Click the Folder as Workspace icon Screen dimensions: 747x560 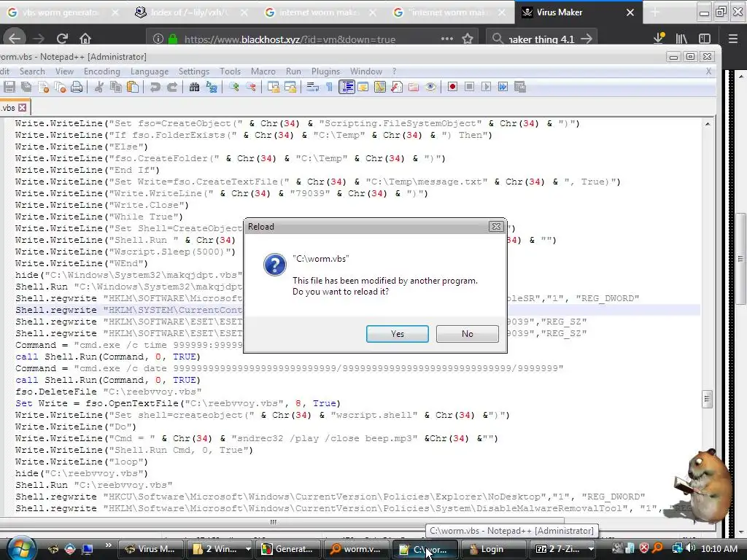[414, 87]
